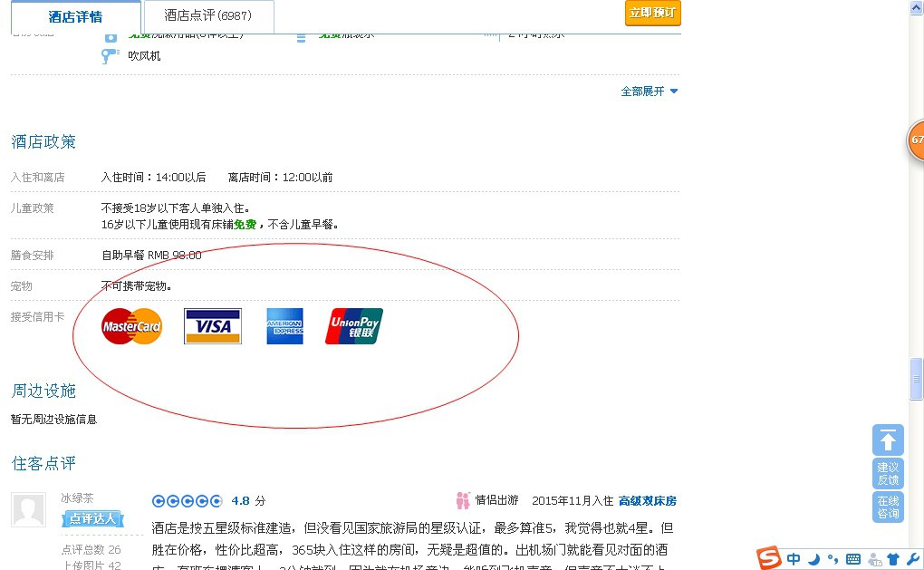
Task: Click the 入住时间：14:00以后 text
Action: [x=153, y=178]
